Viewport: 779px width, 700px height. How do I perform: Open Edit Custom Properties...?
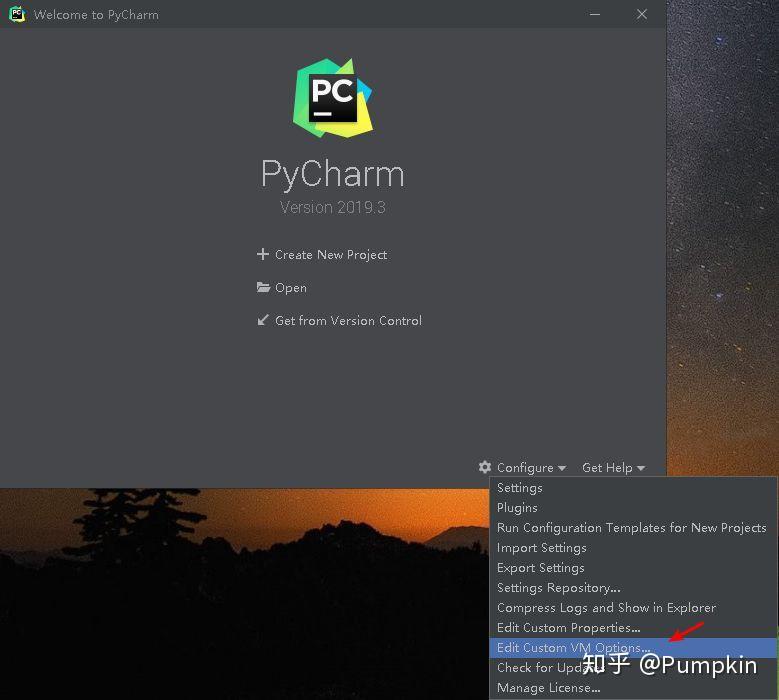(633, 627)
